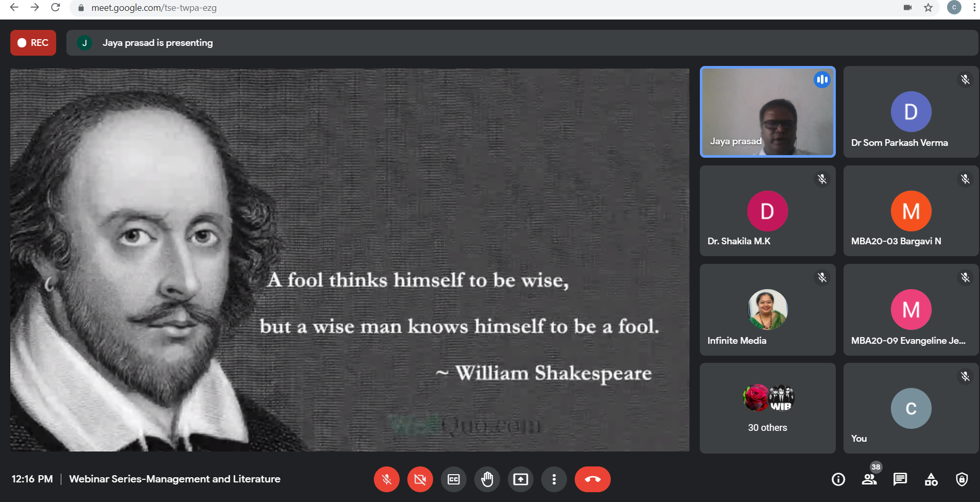The height and width of the screenshot is (502, 980).
Task: Click the 'D' avatar of Dr Som Parkash Verma
Action: click(911, 112)
